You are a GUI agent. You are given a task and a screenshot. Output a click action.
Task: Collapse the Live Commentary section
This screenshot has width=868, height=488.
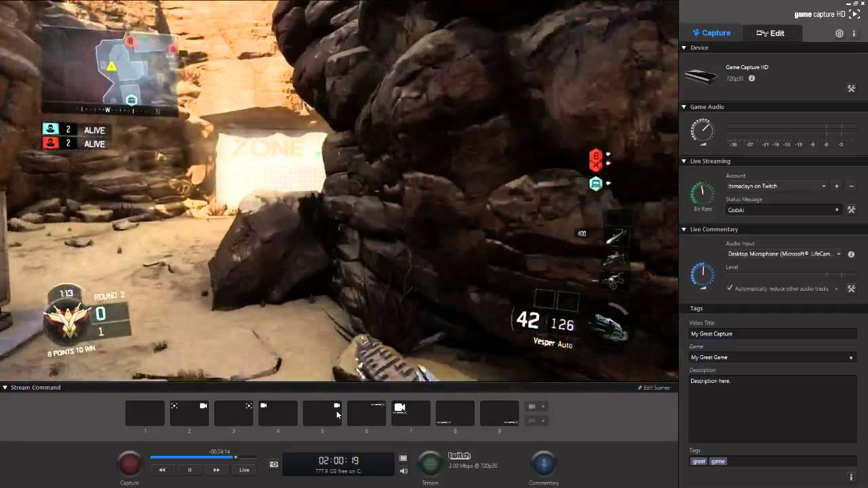(684, 229)
